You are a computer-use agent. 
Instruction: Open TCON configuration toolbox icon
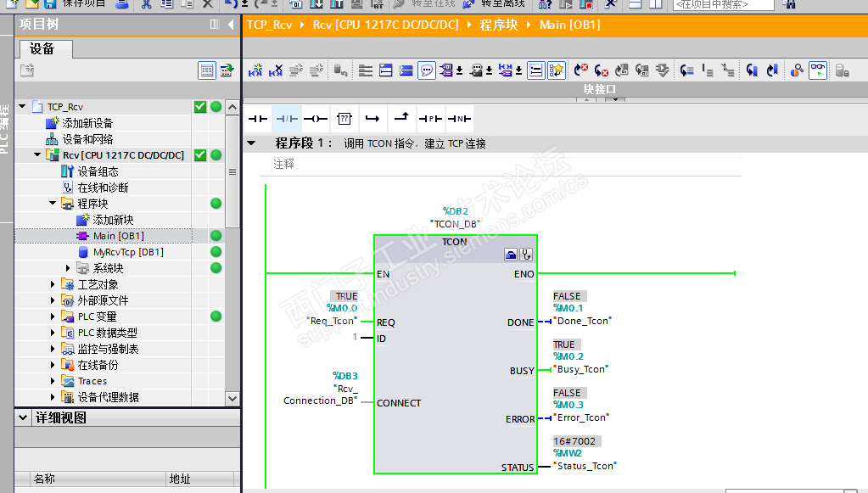(x=511, y=255)
